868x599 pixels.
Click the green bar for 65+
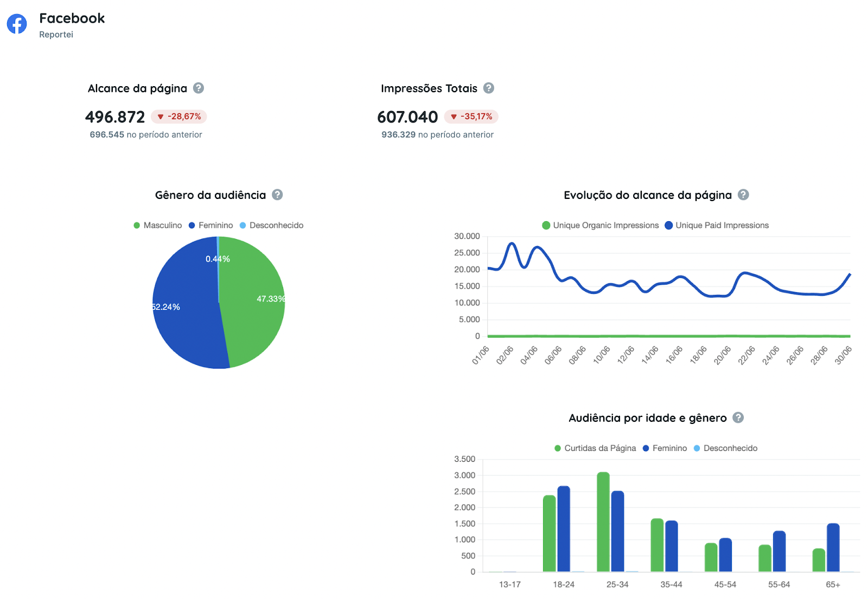pyautogui.click(x=819, y=560)
